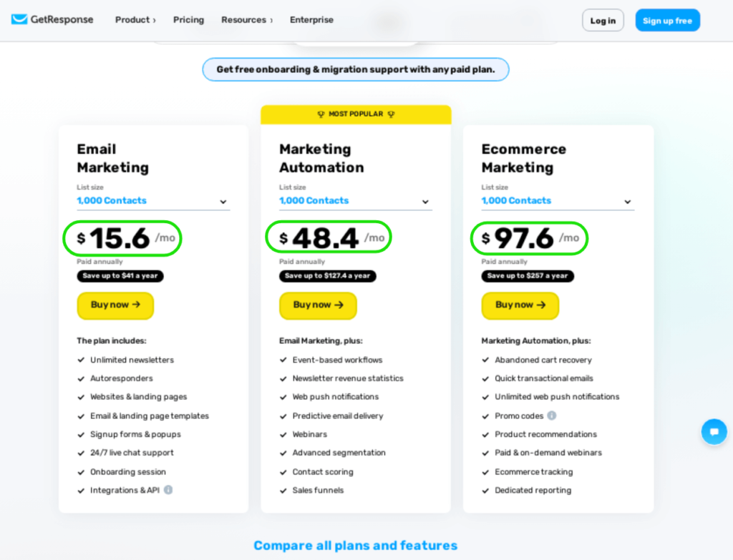Click the $97.6 /mo price
This screenshot has width=733, height=560.
tap(529, 238)
